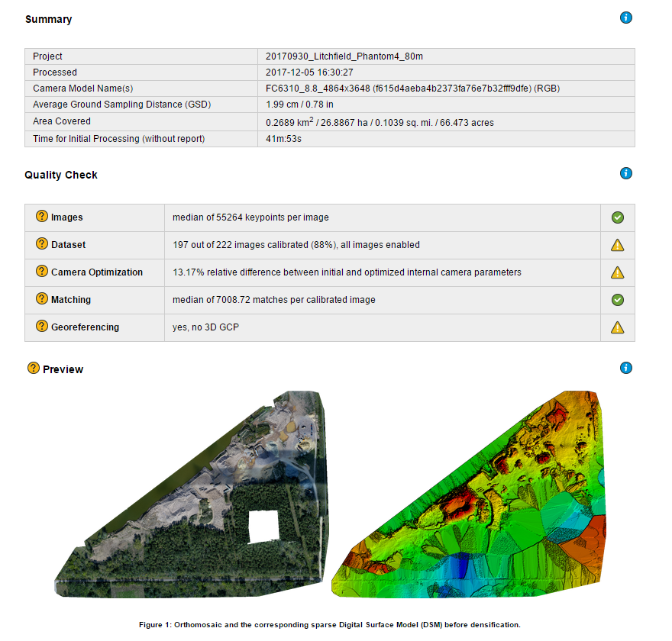Click the help icon beside Preview heading
This screenshot has height=641, width=672.
point(33,368)
